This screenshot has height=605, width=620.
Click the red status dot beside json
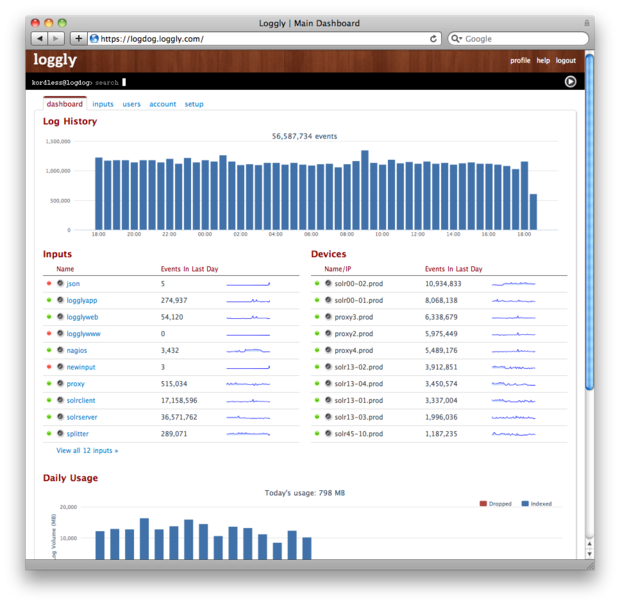pos(48,284)
